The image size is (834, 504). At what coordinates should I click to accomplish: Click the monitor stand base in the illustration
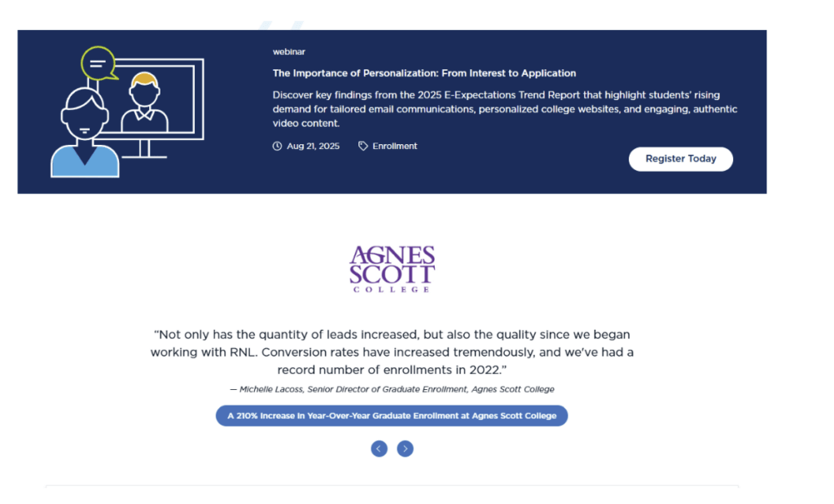click(145, 154)
